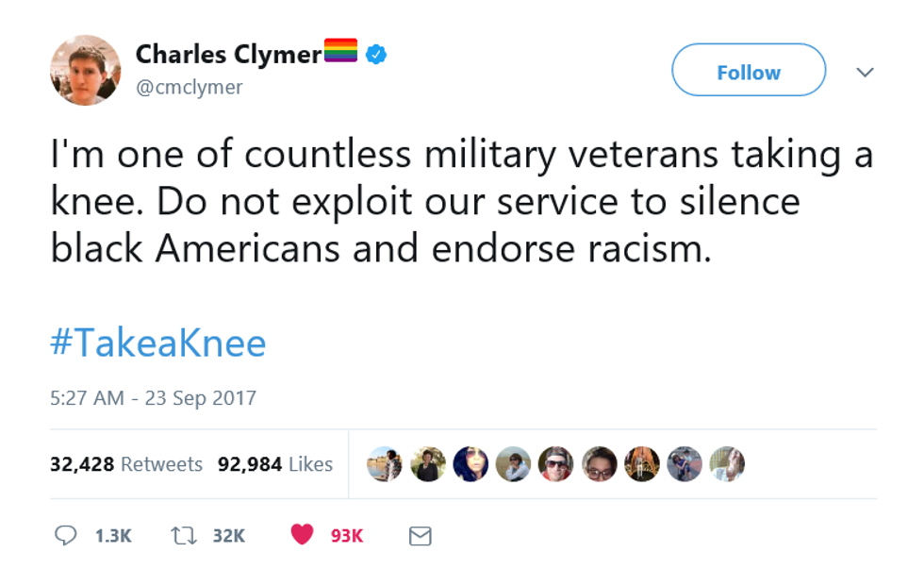Image resolution: width=924 pixels, height=569 pixels.
Task: Click the first liker avatar thumbnail
Action: click(385, 463)
